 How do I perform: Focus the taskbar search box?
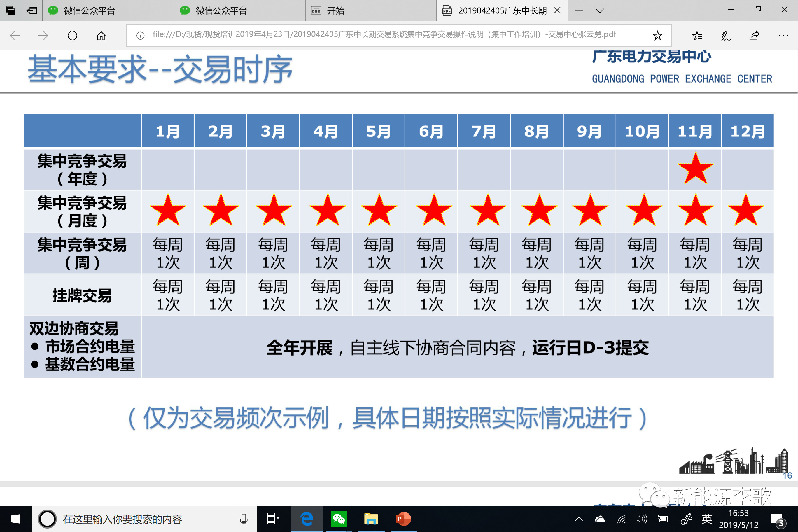point(144,519)
